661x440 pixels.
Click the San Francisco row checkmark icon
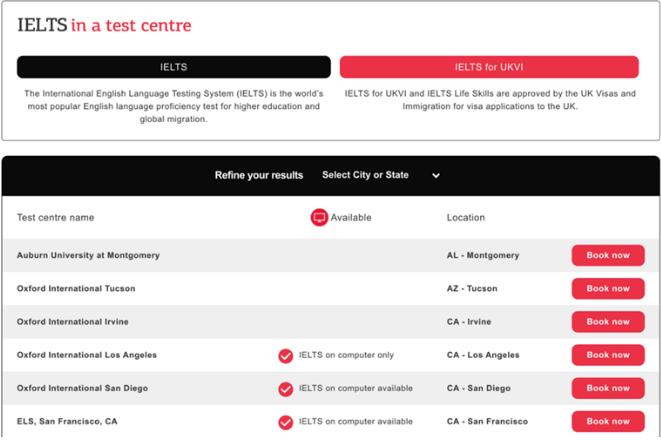(x=285, y=422)
